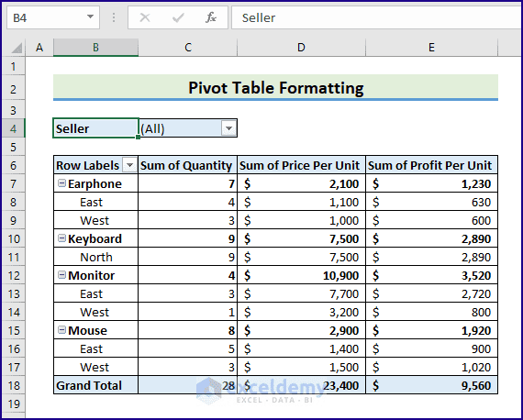
Task: Select row 6 header
Action: 14,165
